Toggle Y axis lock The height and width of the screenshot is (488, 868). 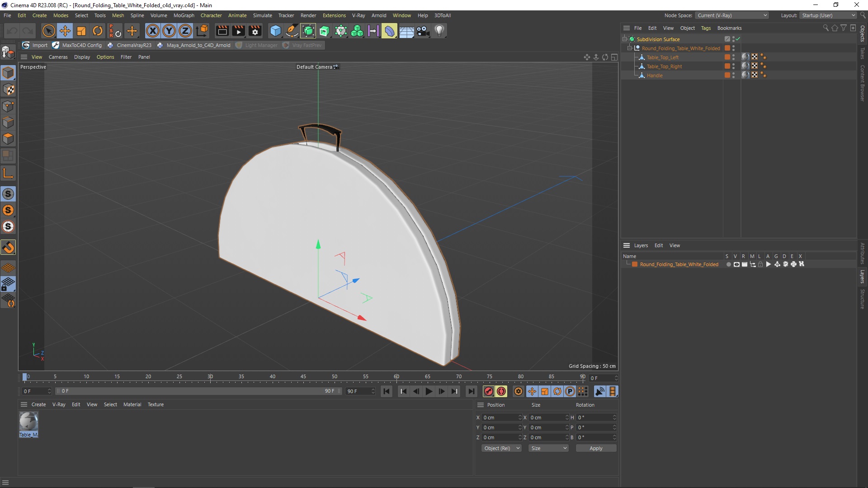coord(169,31)
